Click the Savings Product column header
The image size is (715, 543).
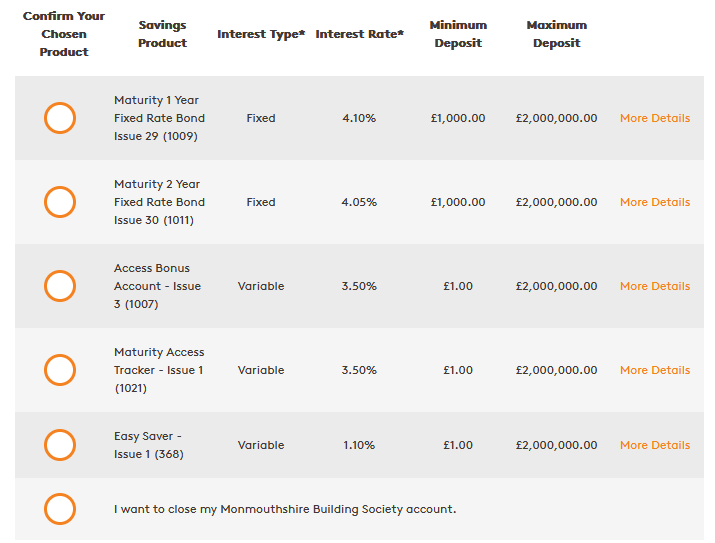pyautogui.click(x=162, y=34)
